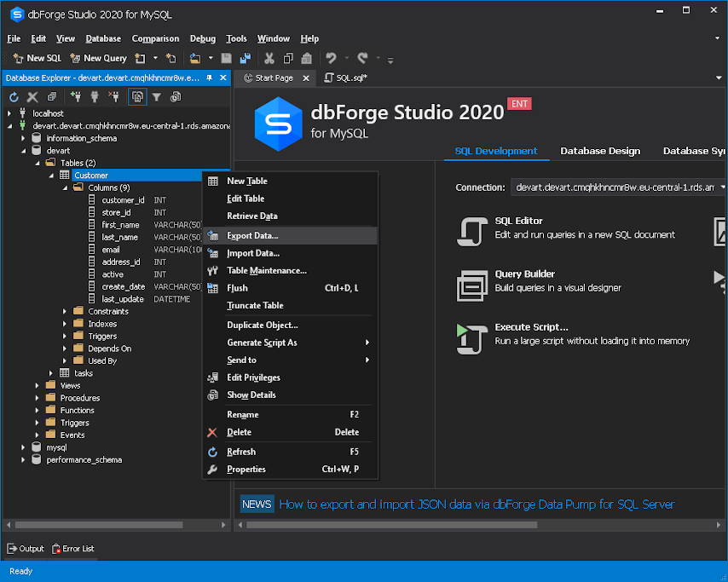Click the New Query toolbar button

98,58
